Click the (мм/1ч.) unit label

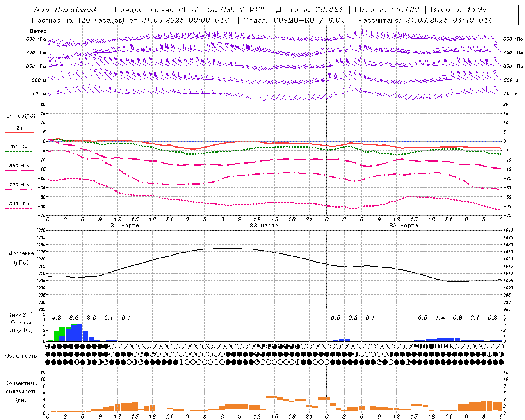(x=21, y=330)
